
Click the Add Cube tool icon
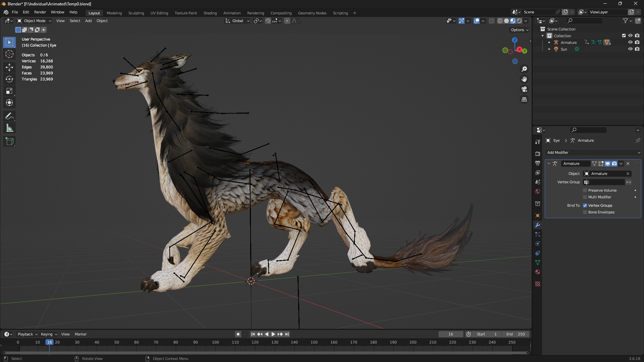[9, 141]
